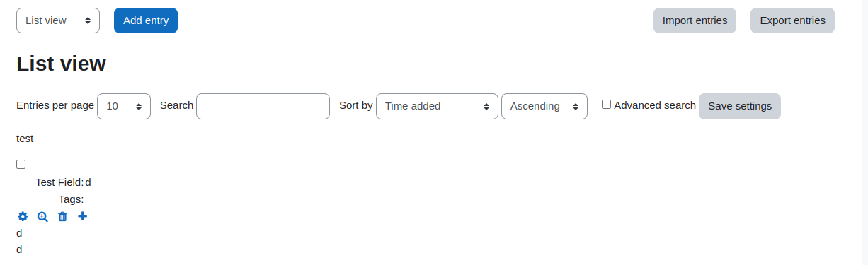View entry details with the magnifier icon
Viewport: 868px width, 265px height.
coord(42,216)
